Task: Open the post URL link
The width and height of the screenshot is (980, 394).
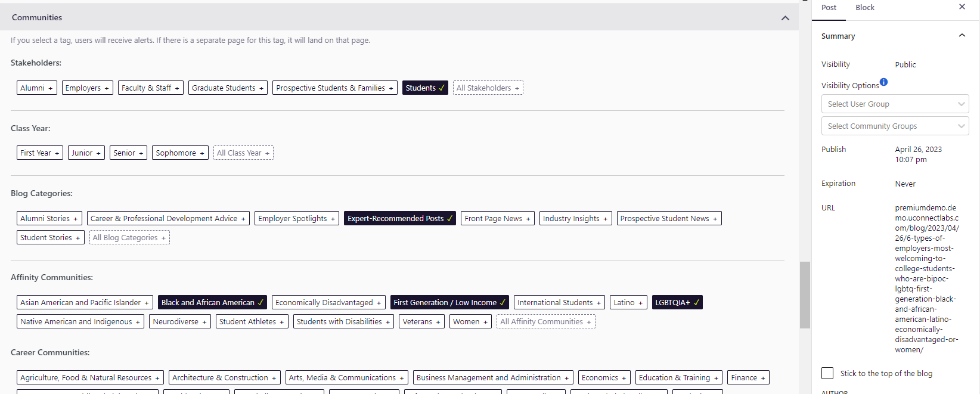Action: [x=926, y=278]
